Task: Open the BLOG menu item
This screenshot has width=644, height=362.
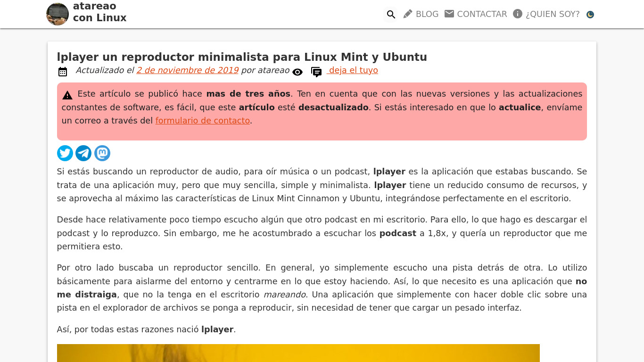Action: tap(427, 14)
